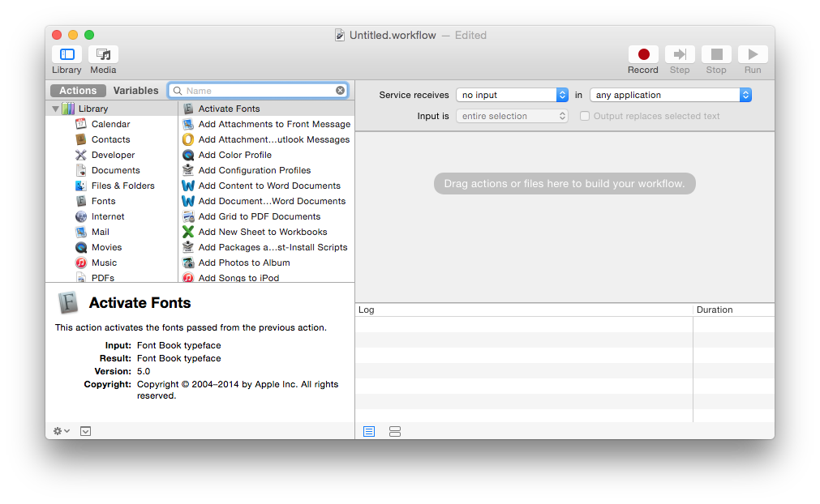Start recording with the Record button
Image resolution: width=820 pixels, height=504 pixels.
tap(643, 54)
